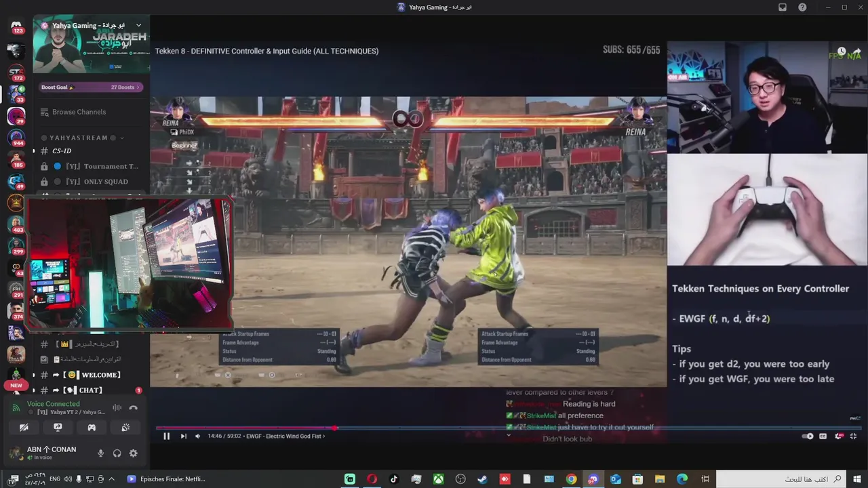Open the server icon showing 944 notifications
Image resolution: width=868 pixels, height=488 pixels.
pyautogui.click(x=16, y=138)
